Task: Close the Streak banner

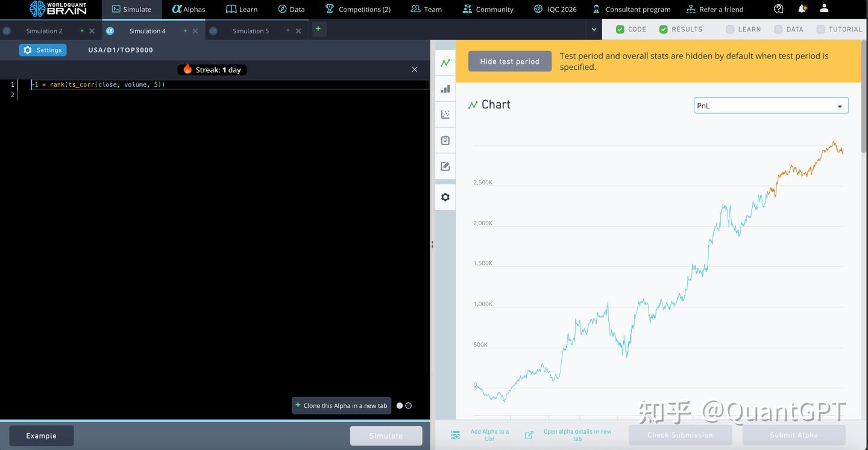Action: pyautogui.click(x=415, y=70)
